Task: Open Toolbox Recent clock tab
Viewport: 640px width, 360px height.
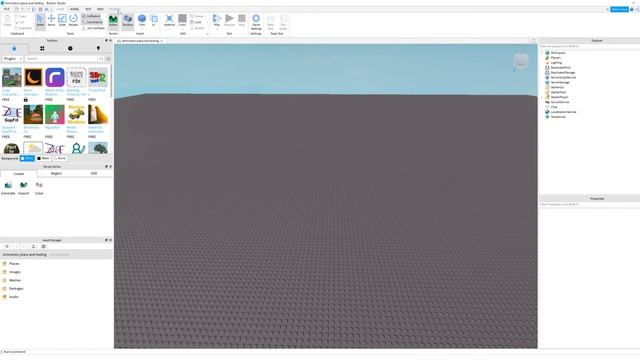Action: tap(70, 48)
